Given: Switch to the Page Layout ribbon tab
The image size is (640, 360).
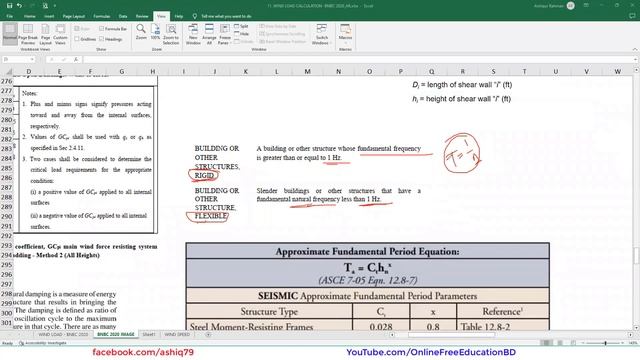Looking at the screenshot, I should 73,16.
